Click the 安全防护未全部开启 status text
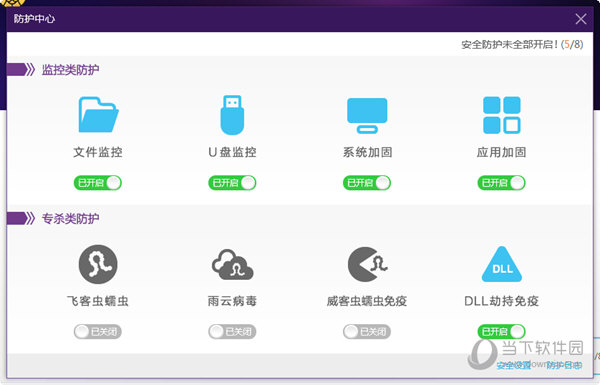The width and height of the screenshot is (600, 385). coord(522,44)
